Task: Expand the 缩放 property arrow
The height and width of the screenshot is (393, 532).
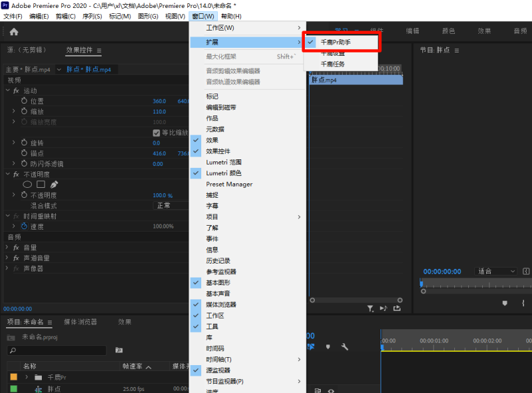Action: [x=13, y=112]
